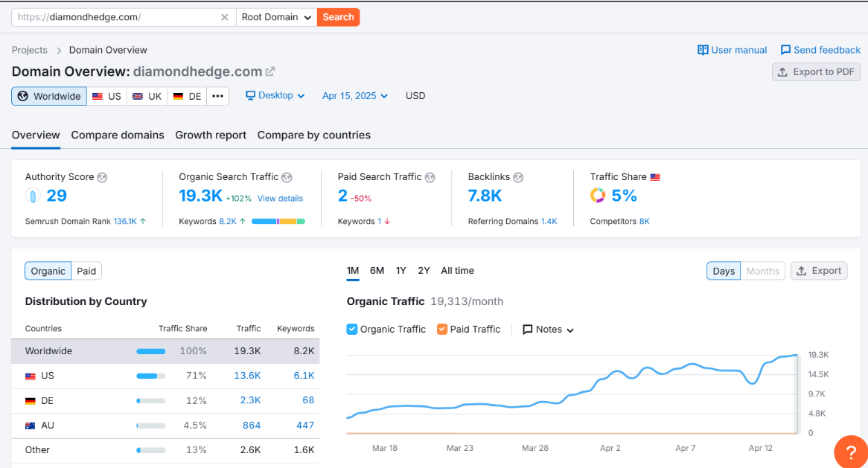Image resolution: width=868 pixels, height=468 pixels.
Task: Open View details link for organic traffic
Action: coord(280,199)
